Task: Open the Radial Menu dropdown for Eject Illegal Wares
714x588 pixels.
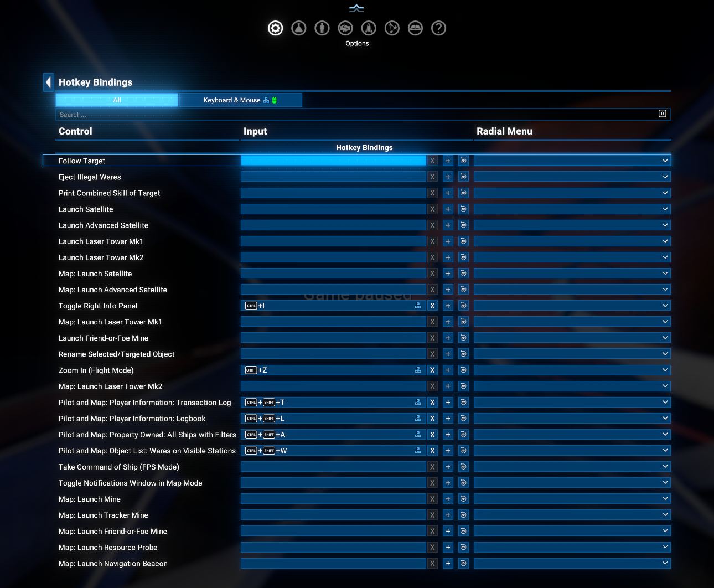Action: pyautogui.click(x=572, y=177)
